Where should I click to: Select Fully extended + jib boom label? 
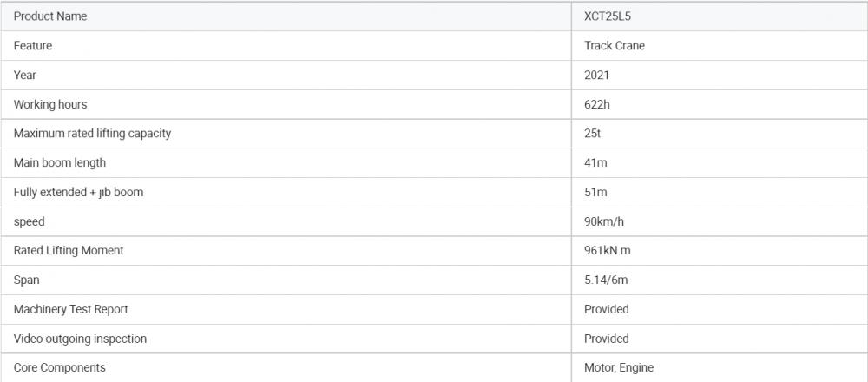click(78, 193)
